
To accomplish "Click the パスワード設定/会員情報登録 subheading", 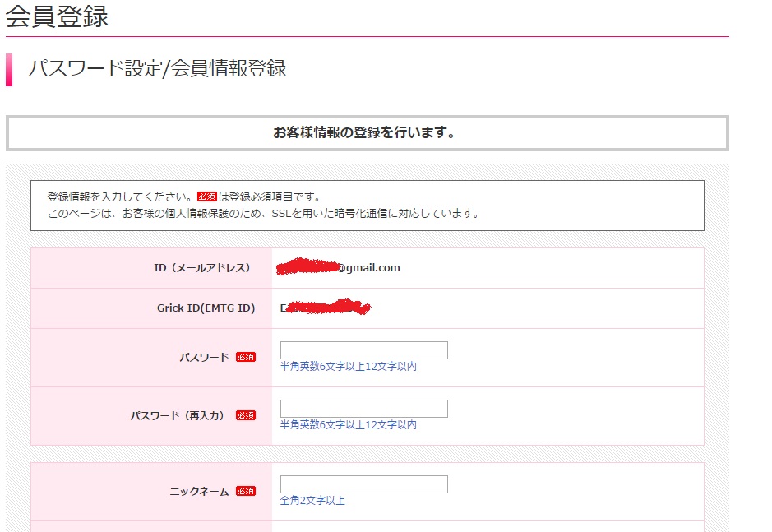I will [157, 68].
